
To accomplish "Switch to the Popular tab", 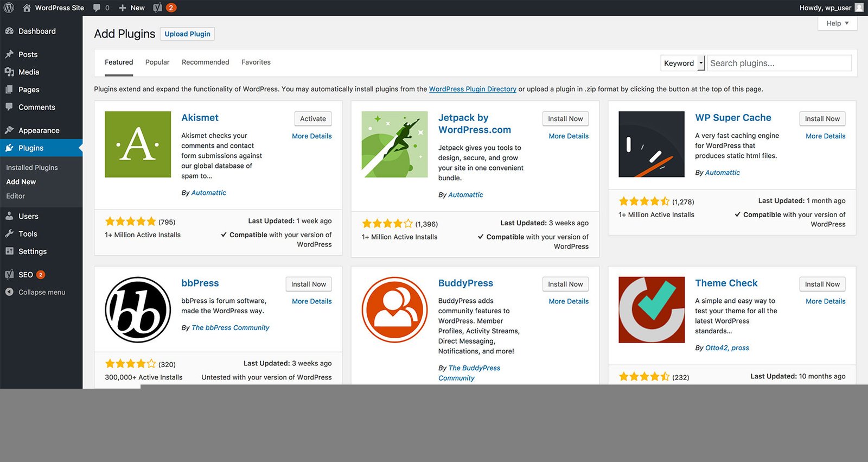I will tap(157, 62).
